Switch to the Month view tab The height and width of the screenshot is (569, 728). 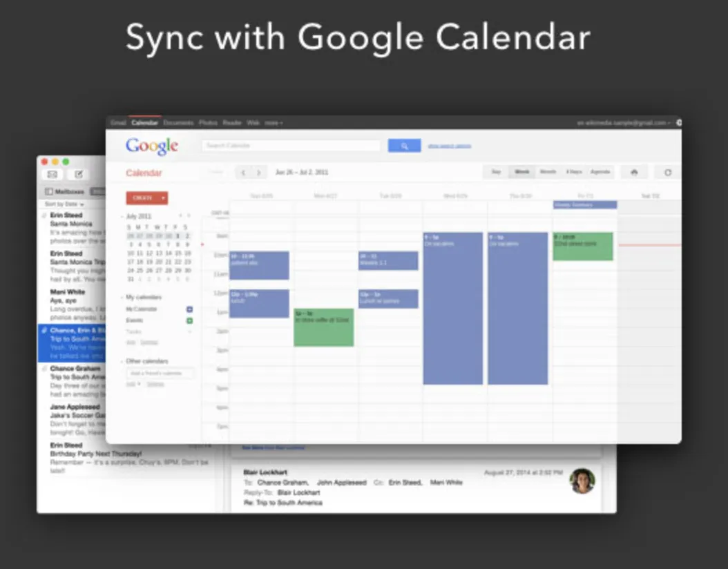[x=548, y=172]
